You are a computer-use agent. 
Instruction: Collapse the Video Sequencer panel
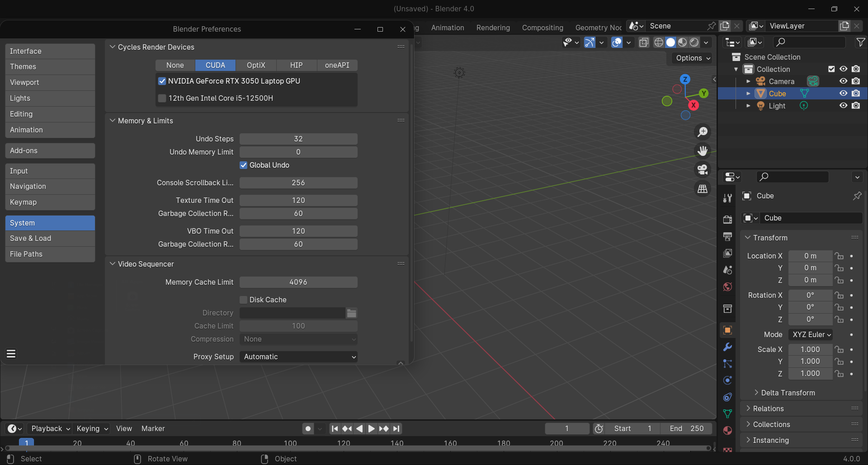(x=113, y=264)
